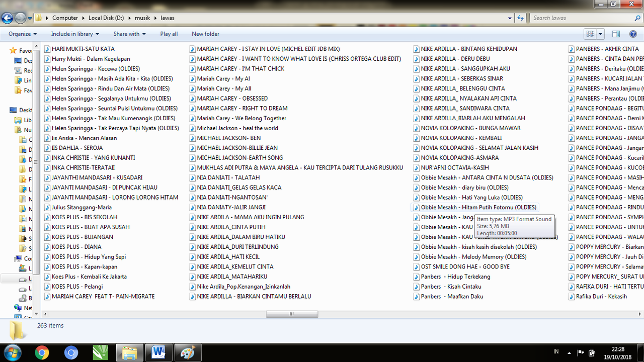Screen dimensions: 644x362
Task: Select Michael Jackson - heal the world
Action: [x=234, y=128]
